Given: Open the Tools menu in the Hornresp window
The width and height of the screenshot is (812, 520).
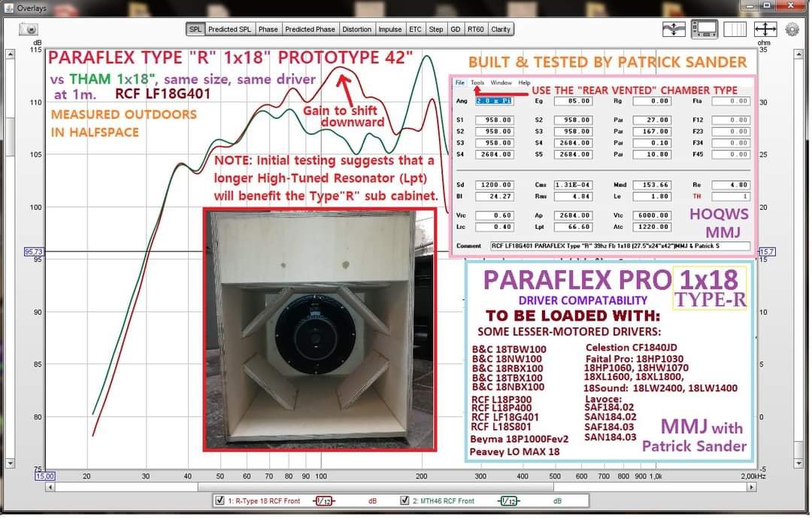Looking at the screenshot, I should tap(477, 83).
